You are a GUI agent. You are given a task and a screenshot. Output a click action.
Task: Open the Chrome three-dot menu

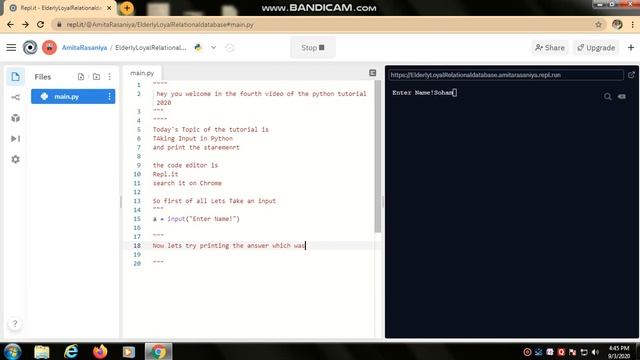coord(633,24)
